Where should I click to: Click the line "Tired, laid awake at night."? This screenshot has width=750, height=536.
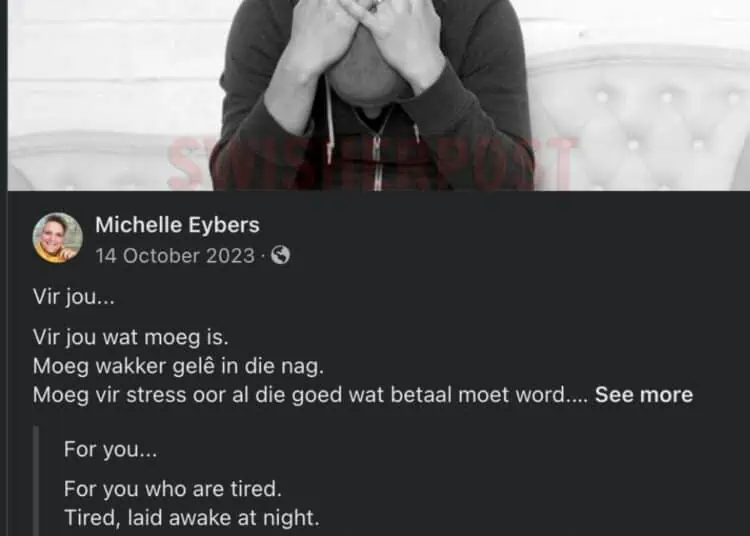(x=191, y=518)
